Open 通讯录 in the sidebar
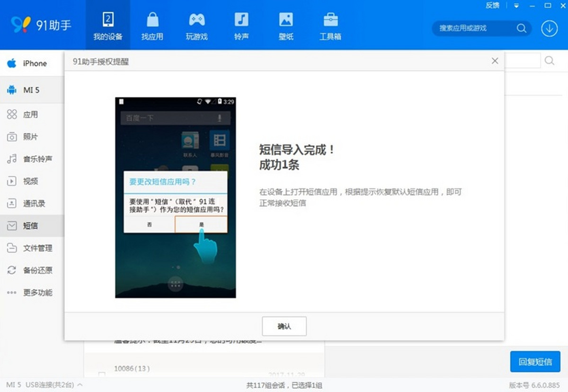This screenshot has height=392, width=568. click(32, 204)
